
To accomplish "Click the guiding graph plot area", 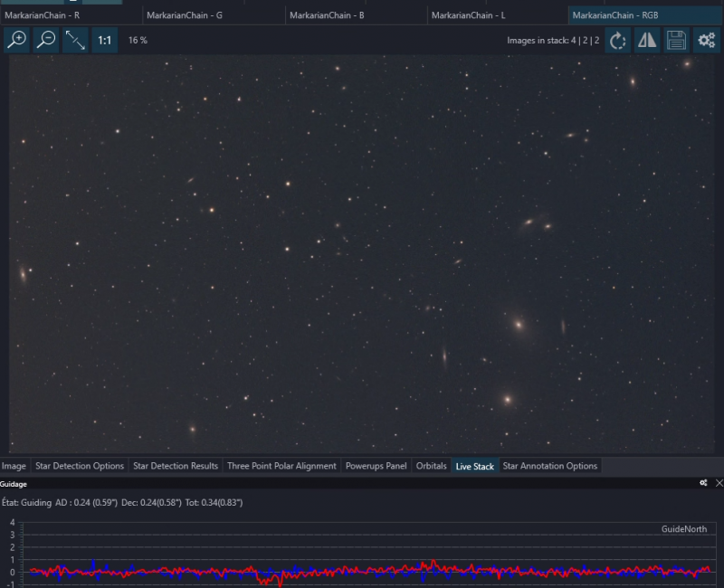I will tap(368, 554).
